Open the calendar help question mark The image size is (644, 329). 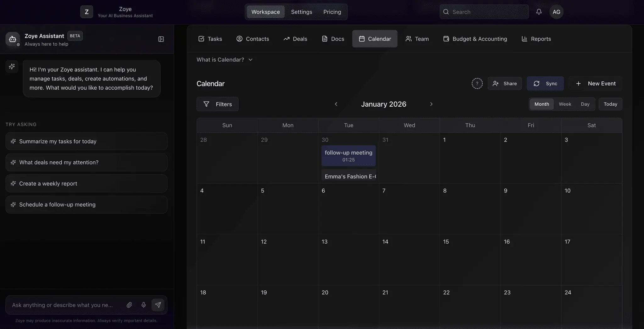pos(477,83)
